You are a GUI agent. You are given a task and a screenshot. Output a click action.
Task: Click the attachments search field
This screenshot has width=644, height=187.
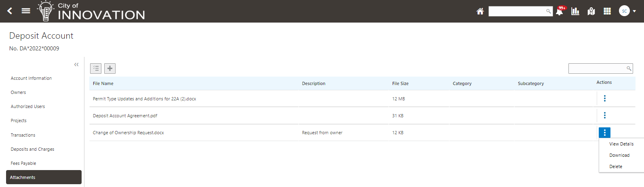[x=597, y=69]
